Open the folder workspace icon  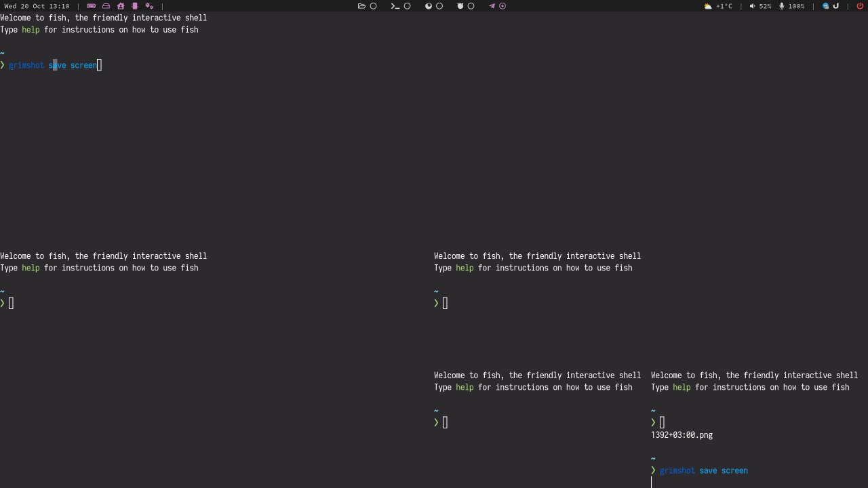coord(361,6)
